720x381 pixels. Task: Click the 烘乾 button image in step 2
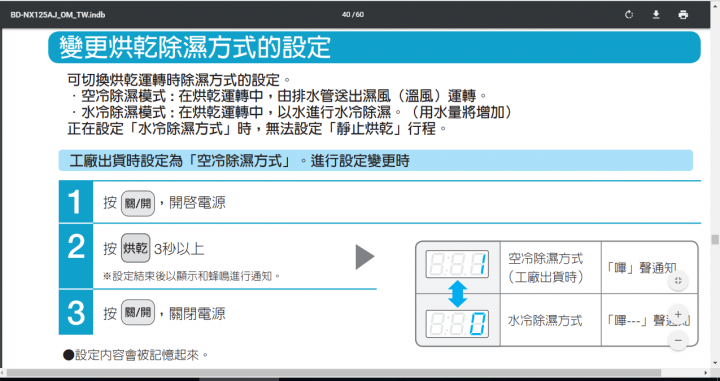(135, 249)
